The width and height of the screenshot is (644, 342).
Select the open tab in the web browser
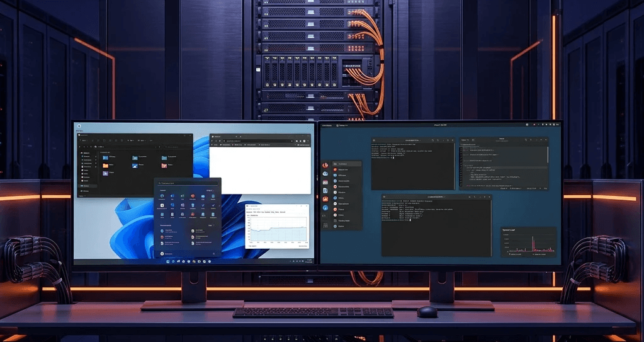coord(224,137)
